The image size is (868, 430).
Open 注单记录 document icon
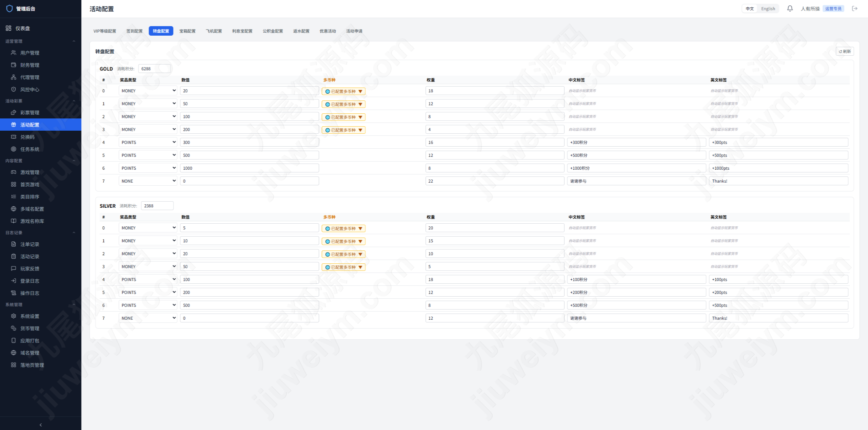point(14,244)
